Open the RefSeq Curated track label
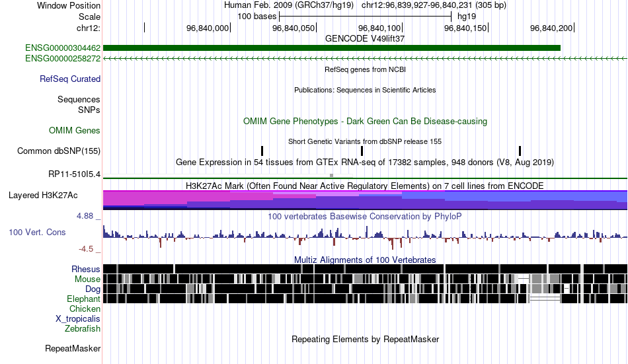Screen dimensions: 628x364 tap(70, 79)
